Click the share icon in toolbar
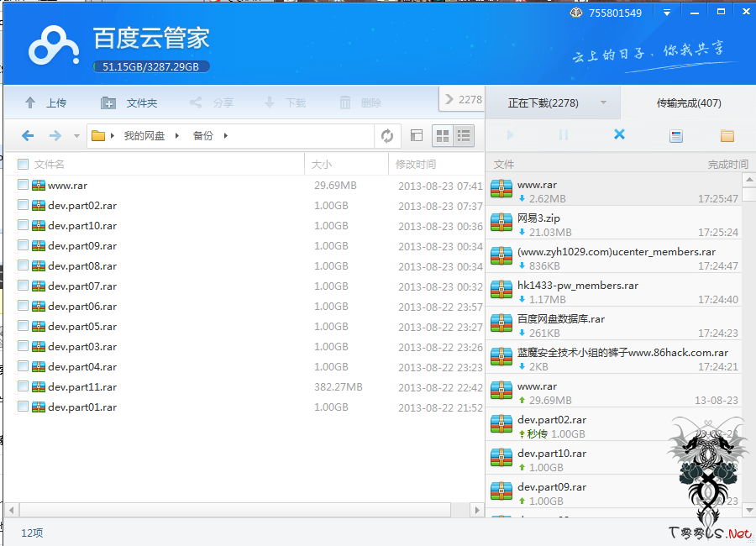756x546 pixels. (195, 102)
